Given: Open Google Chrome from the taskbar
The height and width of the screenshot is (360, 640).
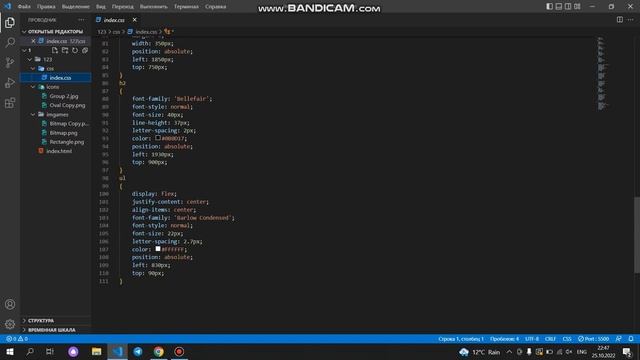Looking at the screenshot, I should (x=158, y=351).
